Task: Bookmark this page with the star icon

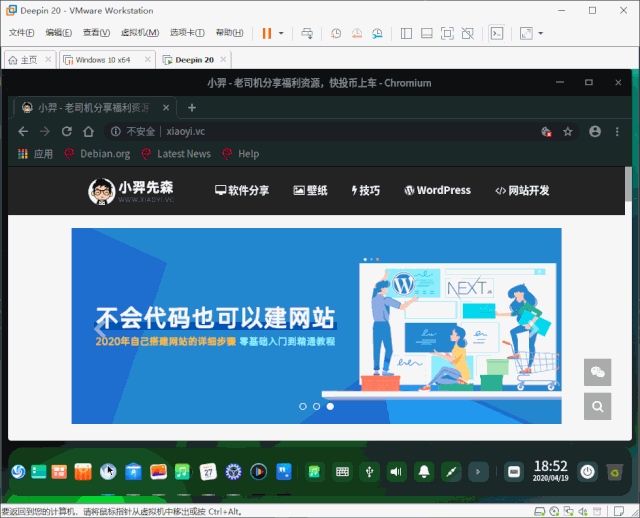Action: coord(568,131)
